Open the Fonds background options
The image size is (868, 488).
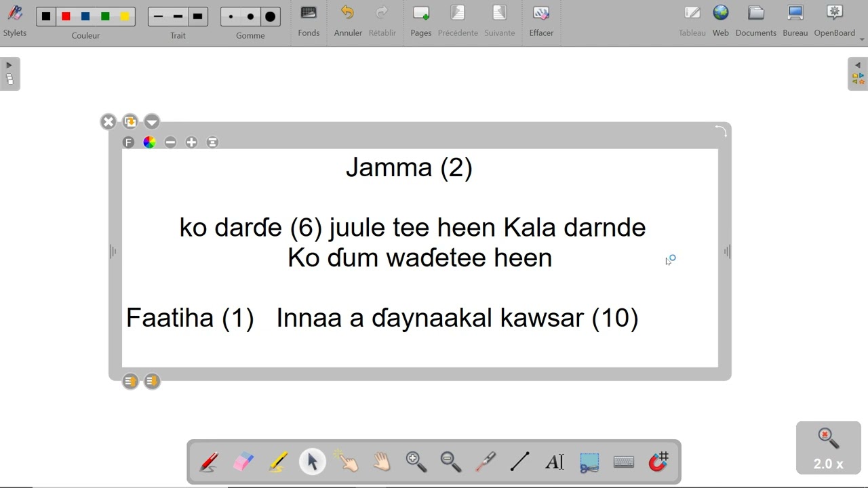(x=309, y=21)
